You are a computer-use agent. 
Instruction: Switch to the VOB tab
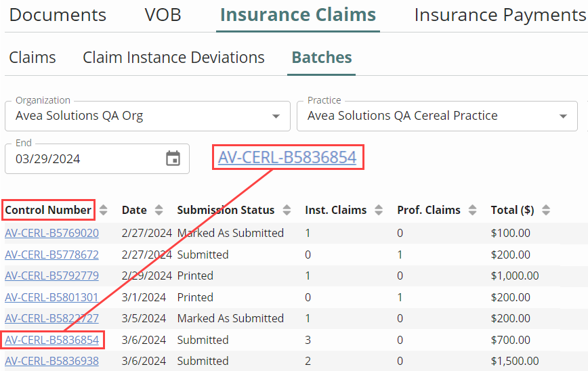tap(163, 15)
